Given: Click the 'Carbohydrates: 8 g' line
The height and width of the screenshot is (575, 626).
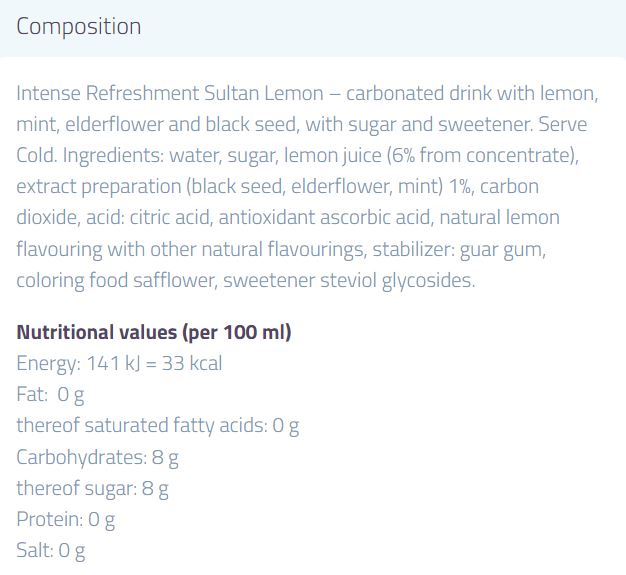Looking at the screenshot, I should coord(97,457).
